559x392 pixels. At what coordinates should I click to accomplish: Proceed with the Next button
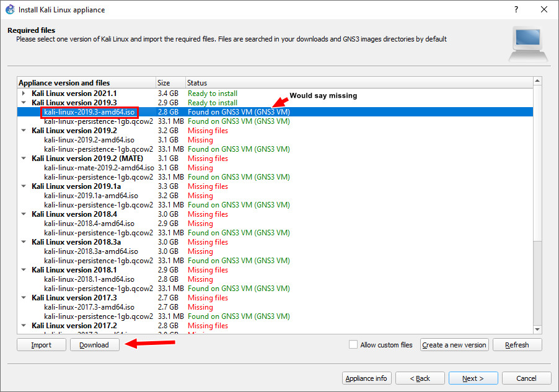point(473,378)
